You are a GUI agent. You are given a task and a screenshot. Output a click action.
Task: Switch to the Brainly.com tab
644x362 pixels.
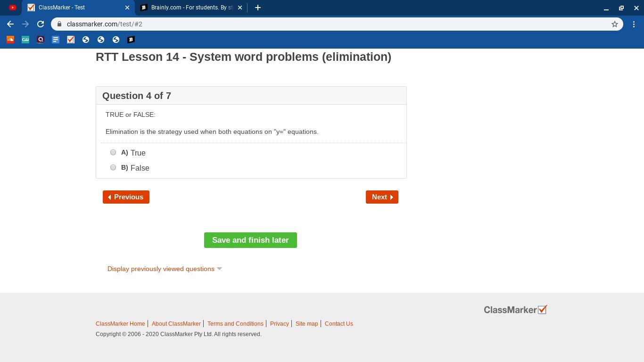pos(191,8)
